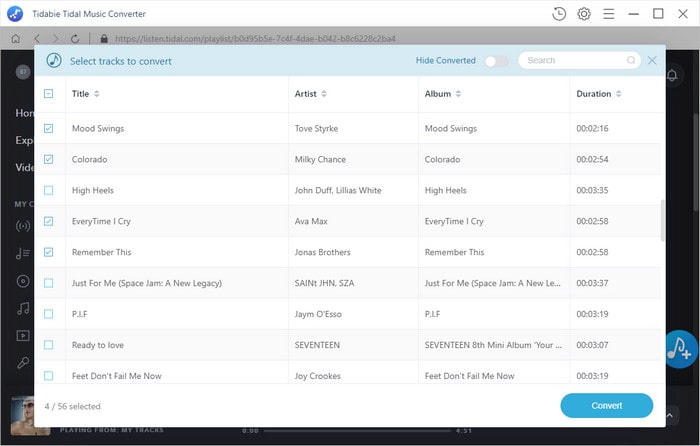Open the hamburger menu icon

click(608, 14)
